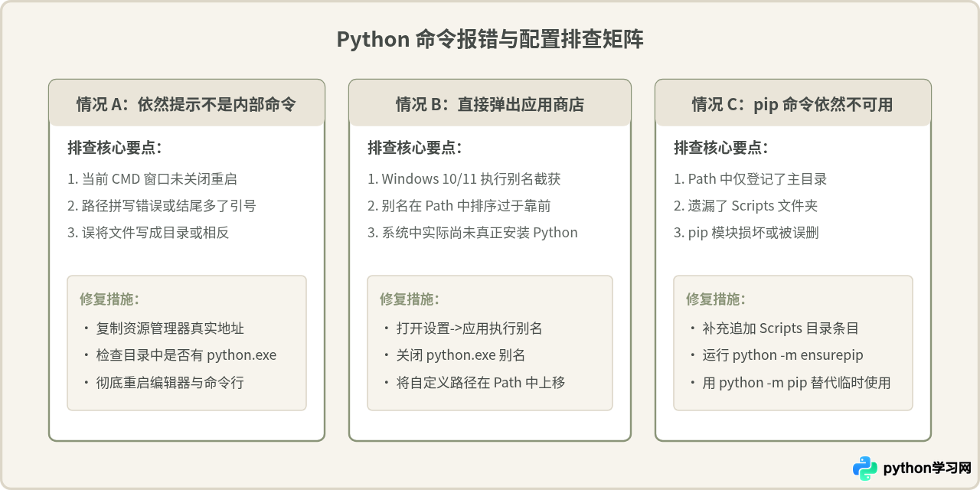Click '彻底重启编辑器与命令行'
Viewport: 980px width, 490px height.
(170, 382)
